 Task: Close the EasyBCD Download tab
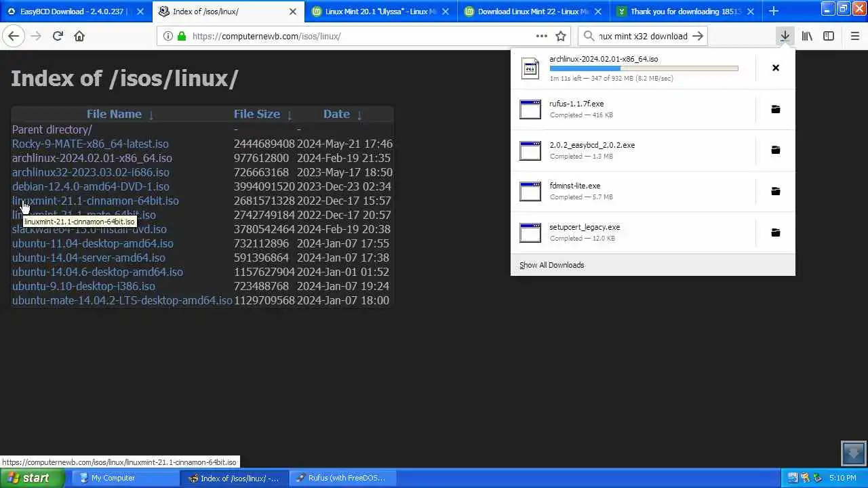tap(140, 12)
